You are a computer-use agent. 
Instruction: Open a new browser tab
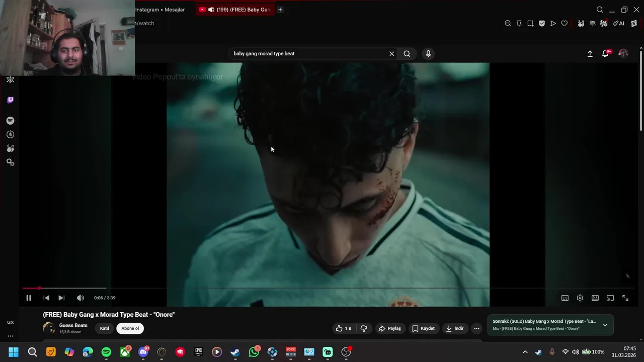click(280, 10)
